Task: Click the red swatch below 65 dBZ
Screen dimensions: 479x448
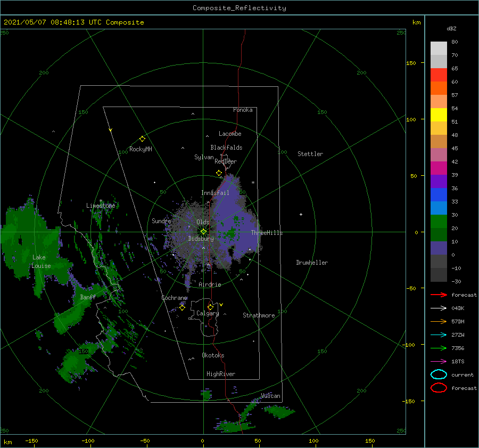Action: (x=439, y=75)
